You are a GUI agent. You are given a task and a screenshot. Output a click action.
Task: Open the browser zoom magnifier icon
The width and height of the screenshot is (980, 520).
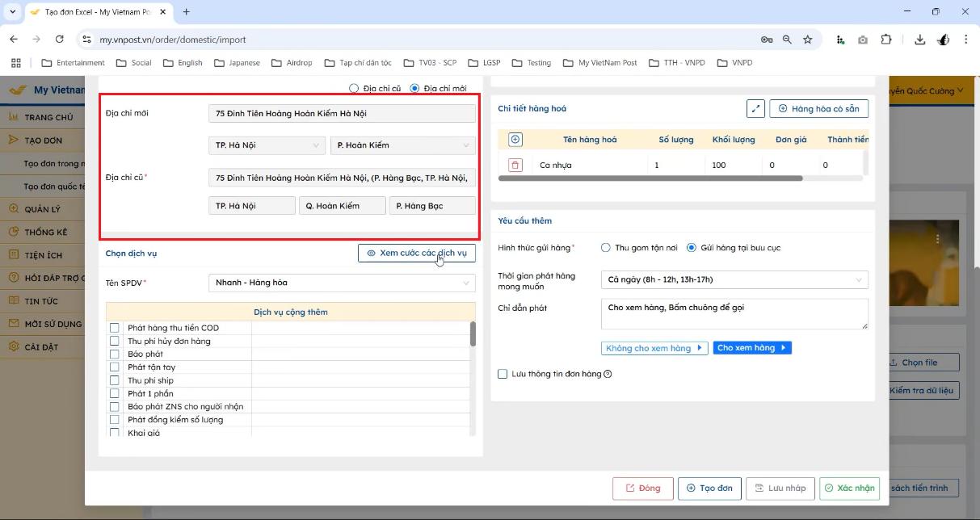click(x=787, y=39)
